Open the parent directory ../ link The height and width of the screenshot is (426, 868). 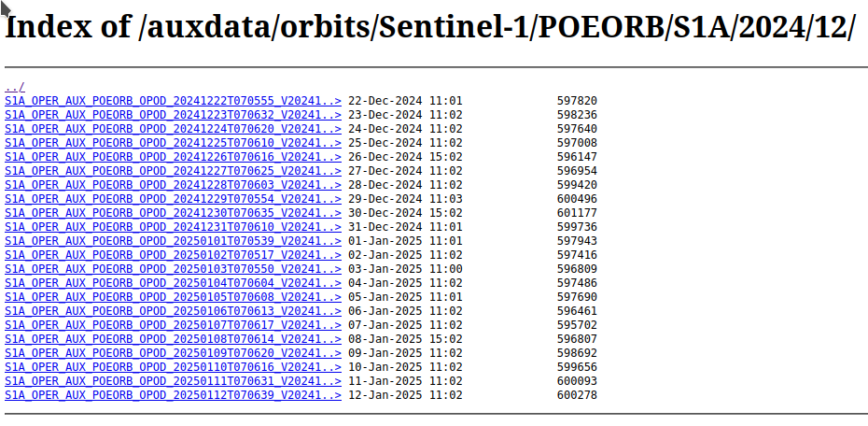point(14,87)
